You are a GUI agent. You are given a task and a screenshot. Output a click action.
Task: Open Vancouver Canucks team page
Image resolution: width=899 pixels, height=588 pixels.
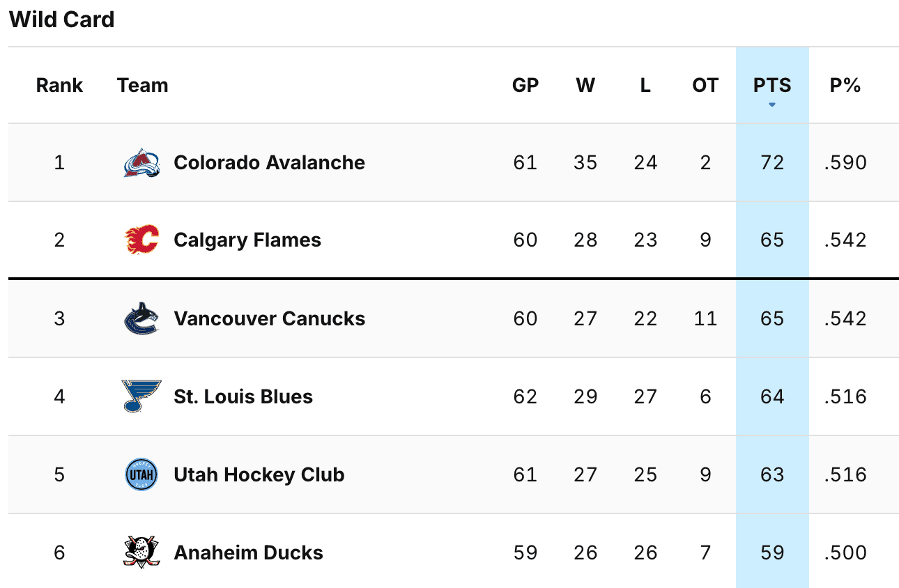coord(269,319)
